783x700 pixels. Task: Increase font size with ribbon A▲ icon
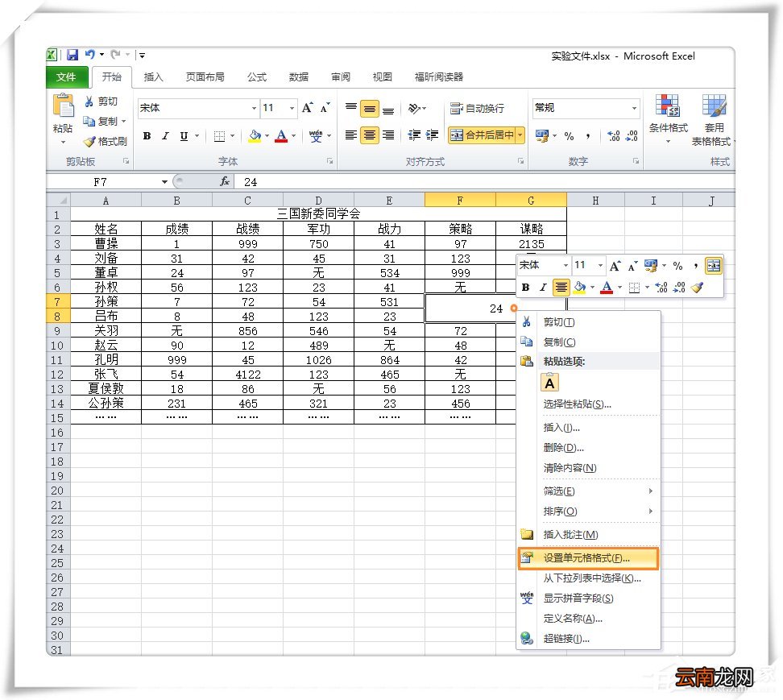308,108
